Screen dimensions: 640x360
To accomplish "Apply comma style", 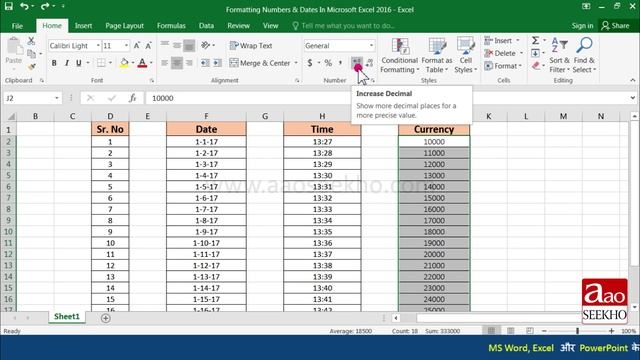I will [340, 63].
